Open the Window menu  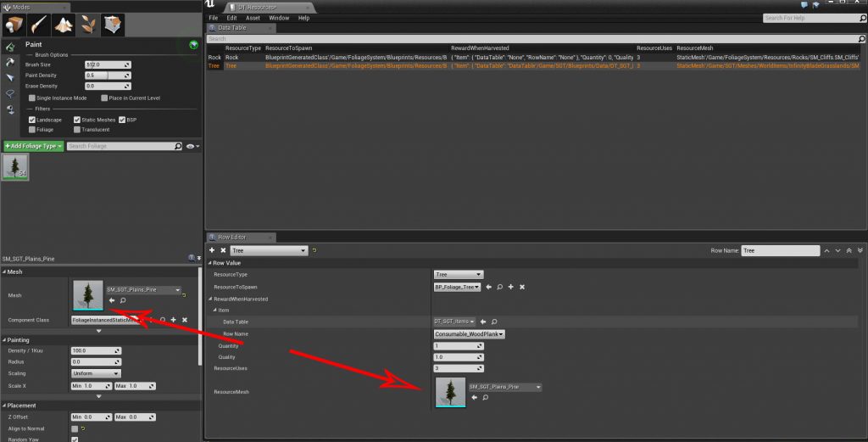click(x=279, y=18)
